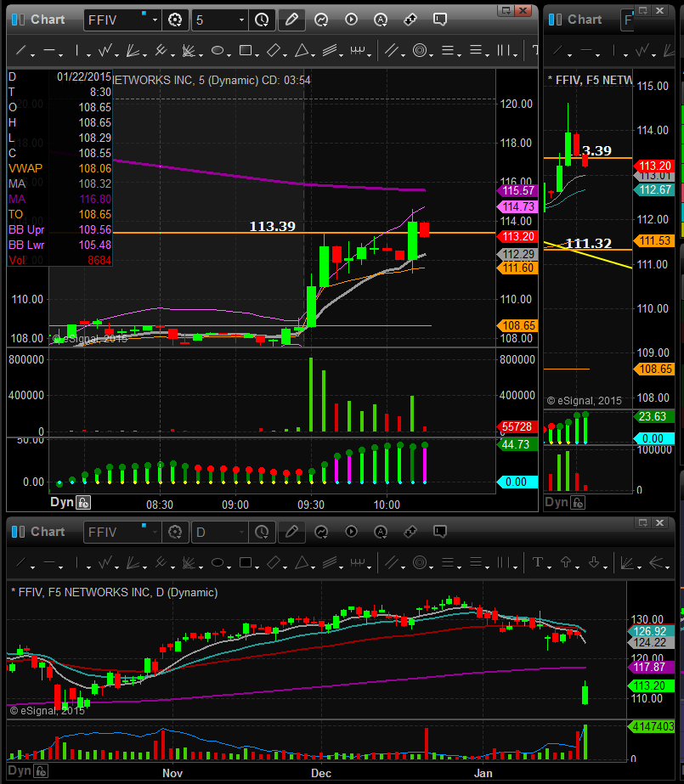Open rectangle tool options arrow, 5-minute chart
The height and width of the screenshot is (784, 684).
click(257, 54)
